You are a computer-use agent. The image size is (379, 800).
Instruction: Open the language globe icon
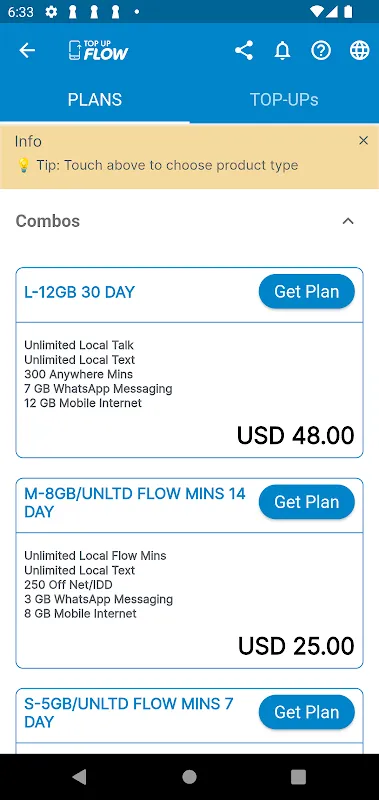(x=360, y=51)
